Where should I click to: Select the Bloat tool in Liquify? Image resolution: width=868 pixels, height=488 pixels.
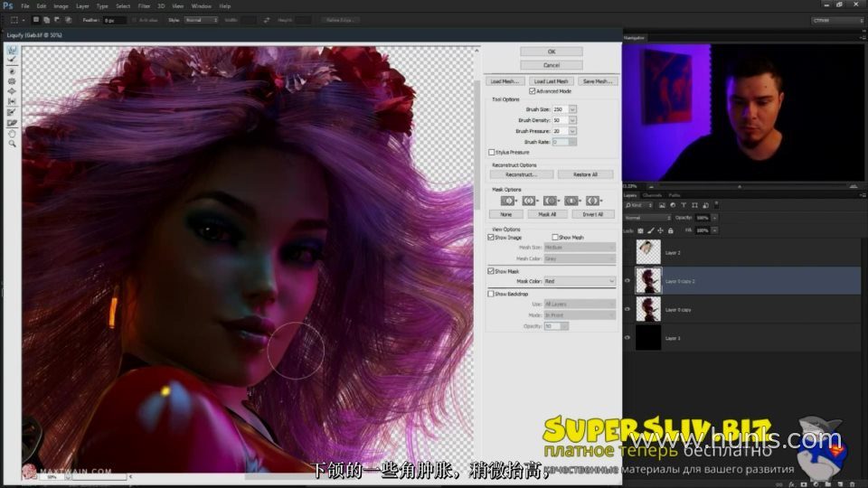(x=12, y=91)
